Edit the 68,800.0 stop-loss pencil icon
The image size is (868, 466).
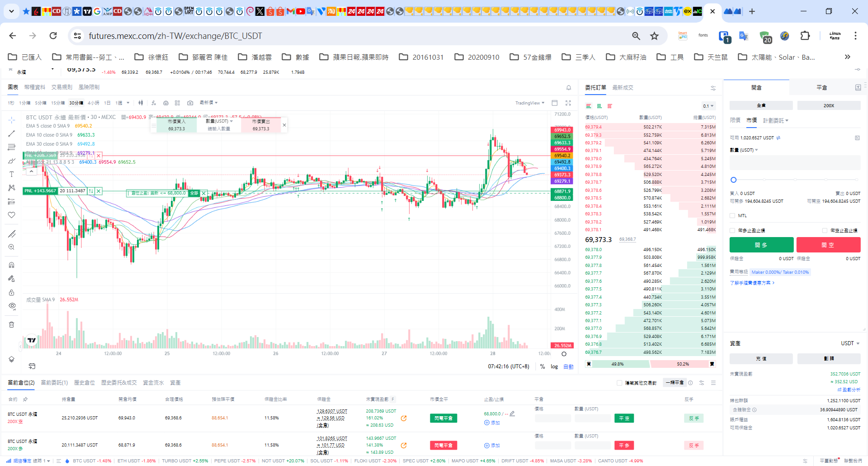(512, 414)
